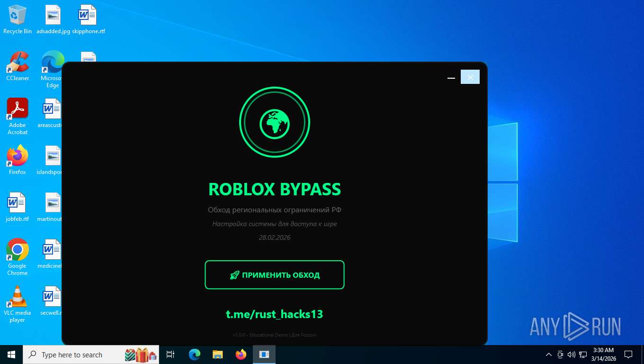Open Task View on the taskbar
644x364 pixels.
tap(170, 355)
